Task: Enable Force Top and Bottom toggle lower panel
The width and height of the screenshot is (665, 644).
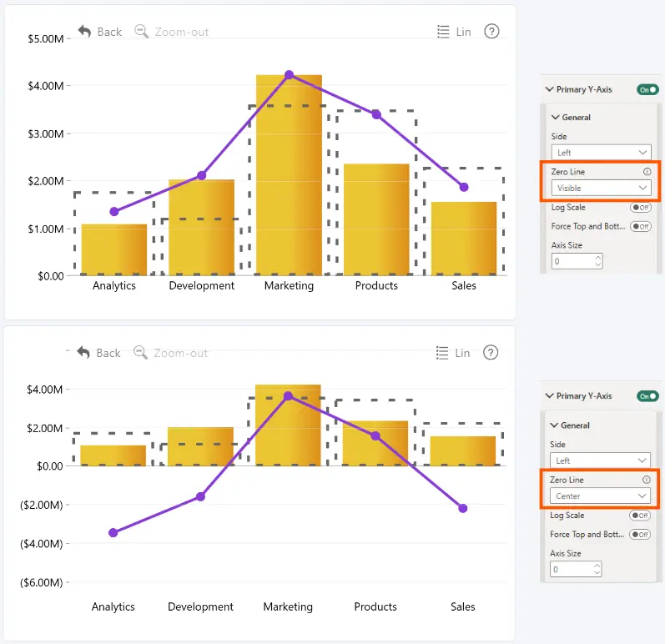Action: click(x=640, y=534)
